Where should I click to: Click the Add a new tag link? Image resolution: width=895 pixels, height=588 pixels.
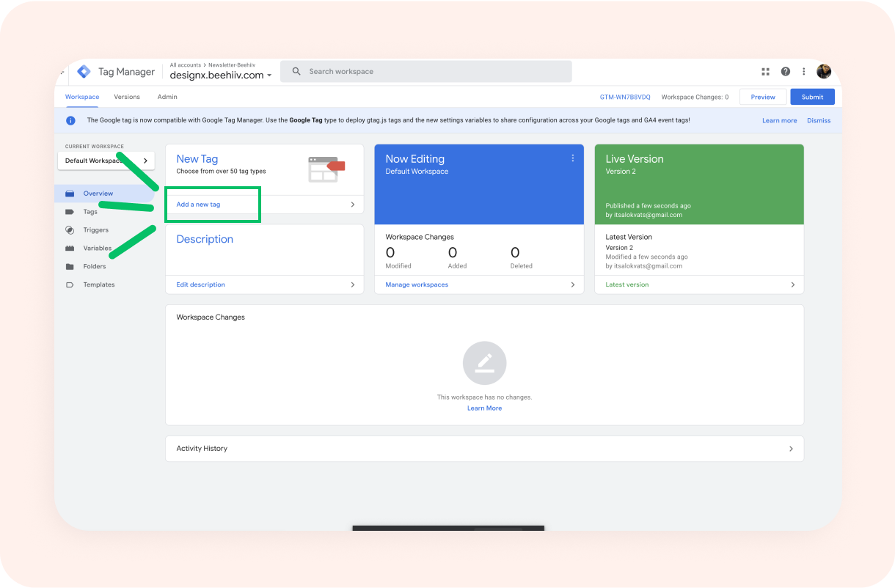[x=198, y=205]
